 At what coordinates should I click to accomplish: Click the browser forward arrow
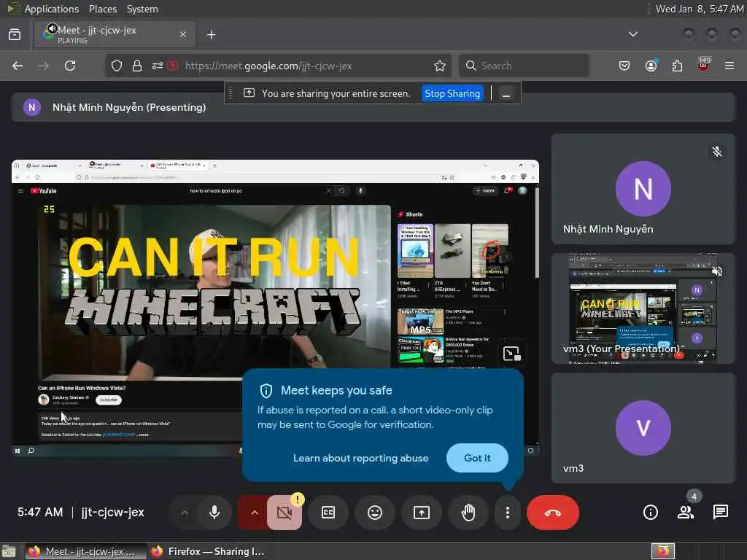point(44,66)
